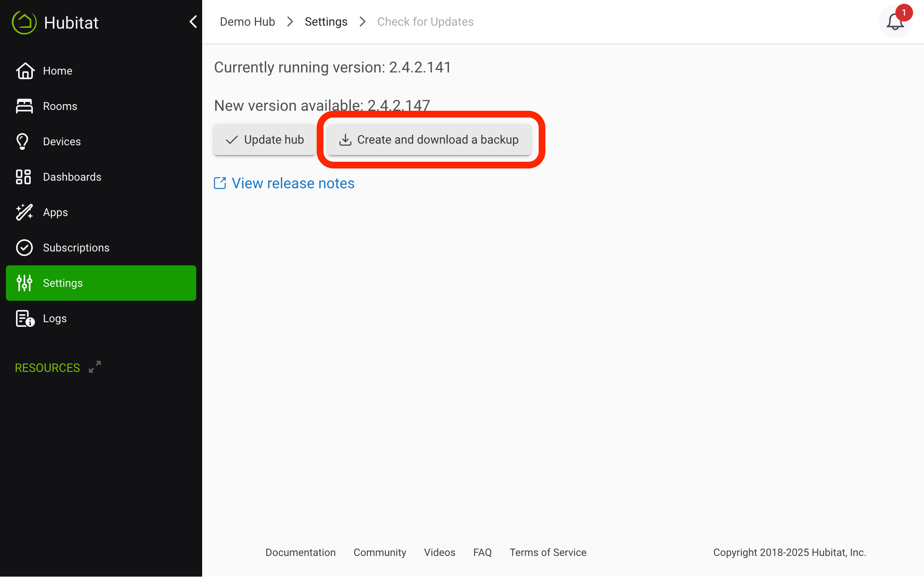The height and width of the screenshot is (577, 924).
Task: Click the Subscriptions checkmark circle icon
Action: pyautogui.click(x=24, y=248)
